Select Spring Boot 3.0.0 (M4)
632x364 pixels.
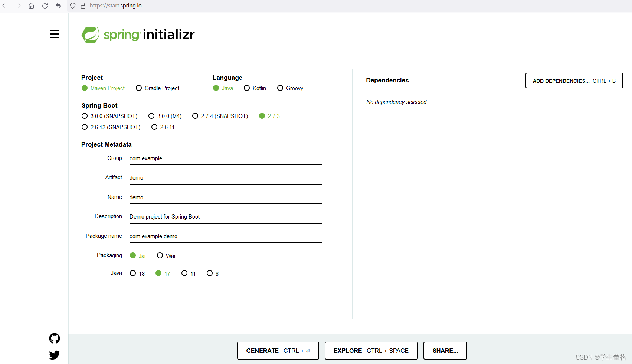[x=151, y=116]
